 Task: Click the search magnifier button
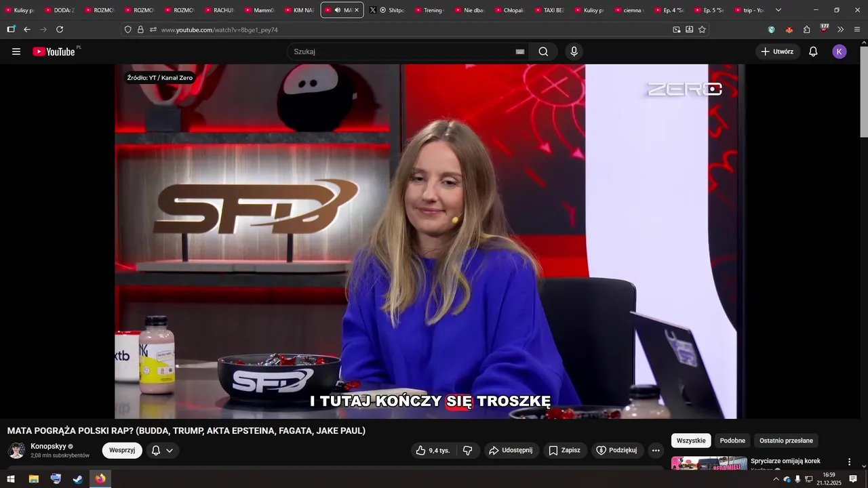tap(543, 52)
